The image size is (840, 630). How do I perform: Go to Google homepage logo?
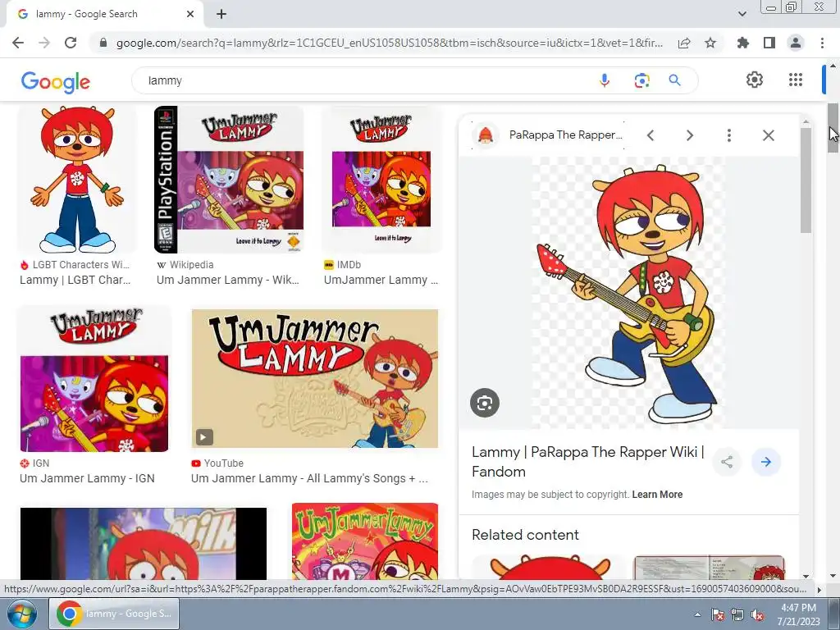click(x=56, y=82)
